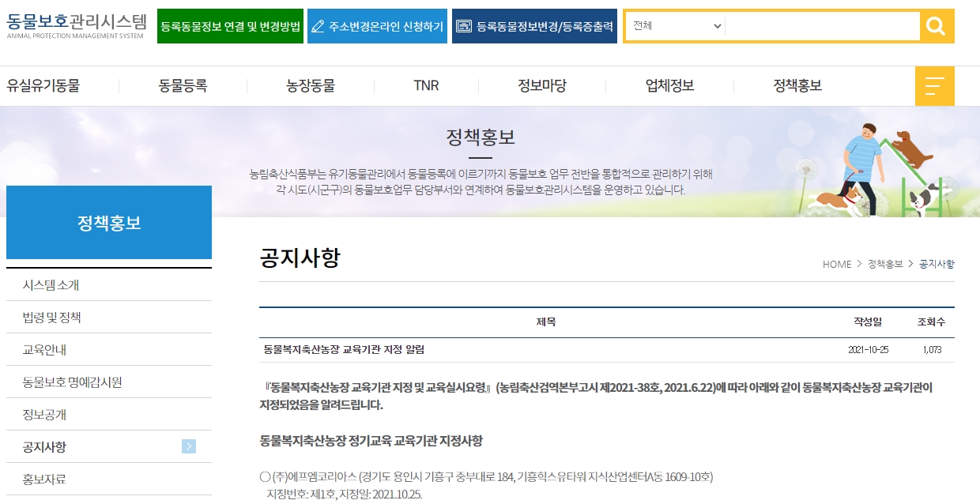Screen dimensions: 980x504
Task: Open 홍보자료 in the sidebar
Action: 45,480
